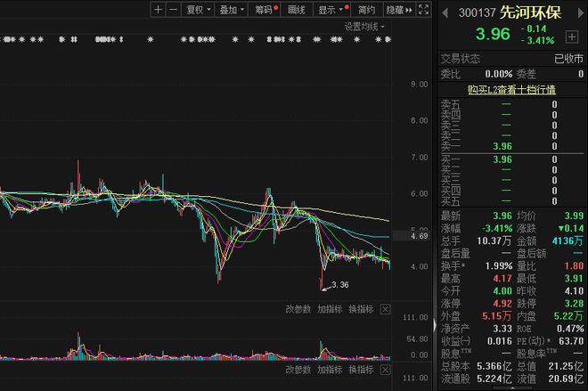Image resolution: width=588 pixels, height=391 pixels.
Task: Add stock to watchlist plus icon
Action: pyautogui.click(x=571, y=37)
